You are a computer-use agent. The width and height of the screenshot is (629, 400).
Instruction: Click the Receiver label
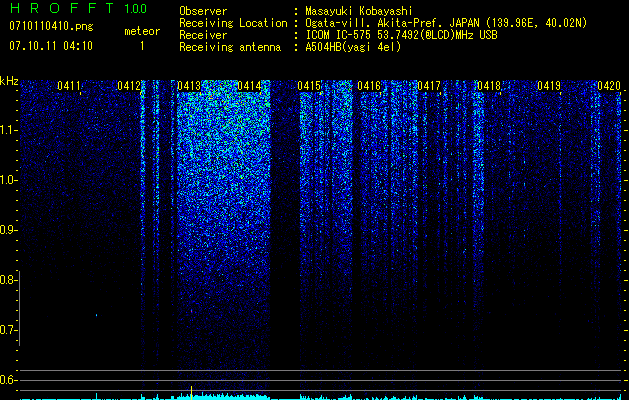(x=203, y=35)
